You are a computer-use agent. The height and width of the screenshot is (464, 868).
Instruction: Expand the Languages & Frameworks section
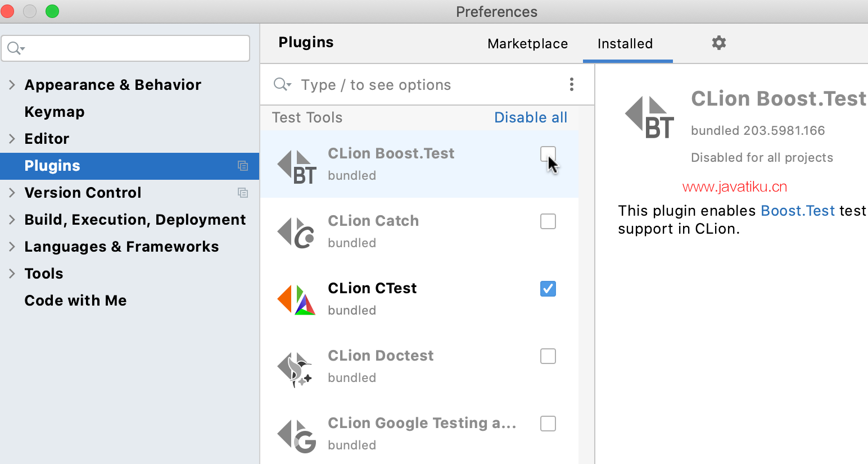point(12,247)
